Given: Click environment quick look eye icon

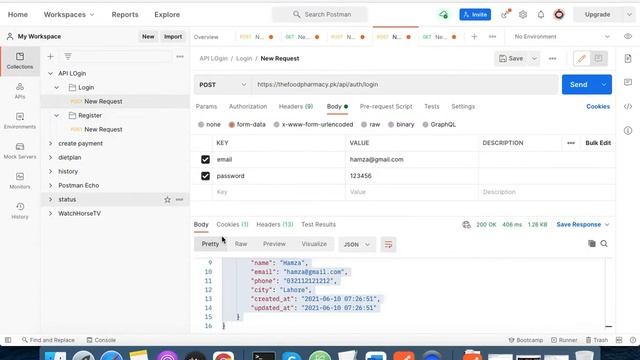Looking at the screenshot, I should [x=628, y=36].
